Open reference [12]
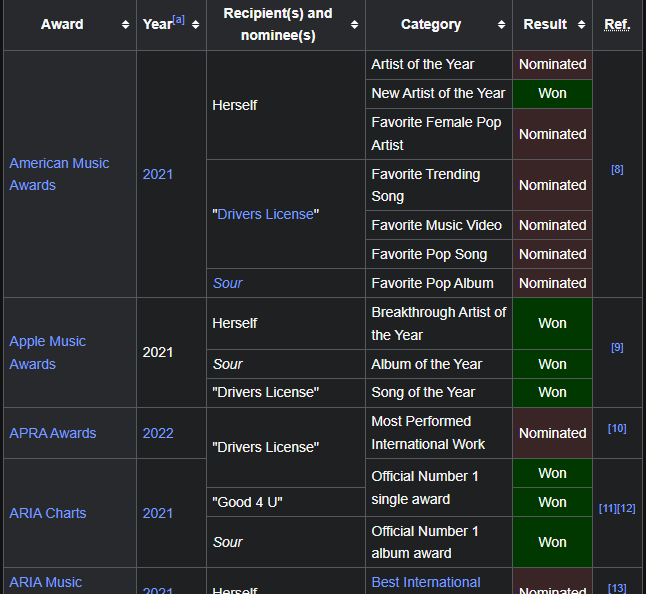 pyautogui.click(x=626, y=508)
